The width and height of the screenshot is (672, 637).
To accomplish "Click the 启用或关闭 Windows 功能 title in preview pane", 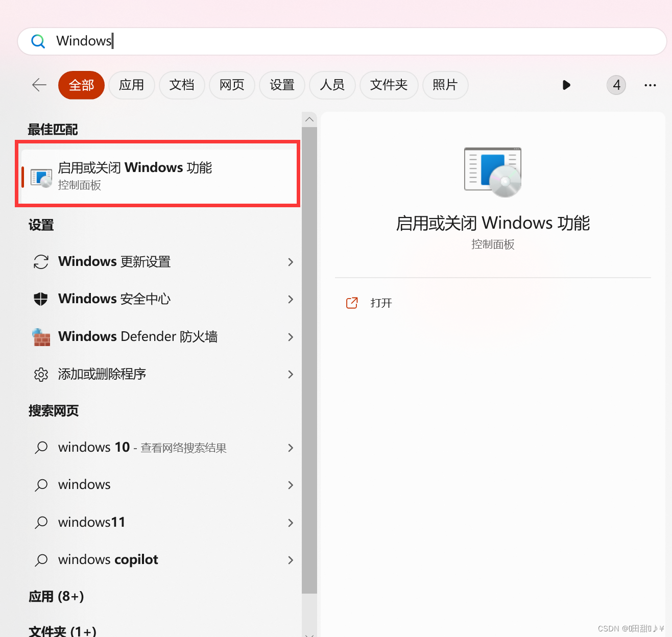I will (493, 223).
